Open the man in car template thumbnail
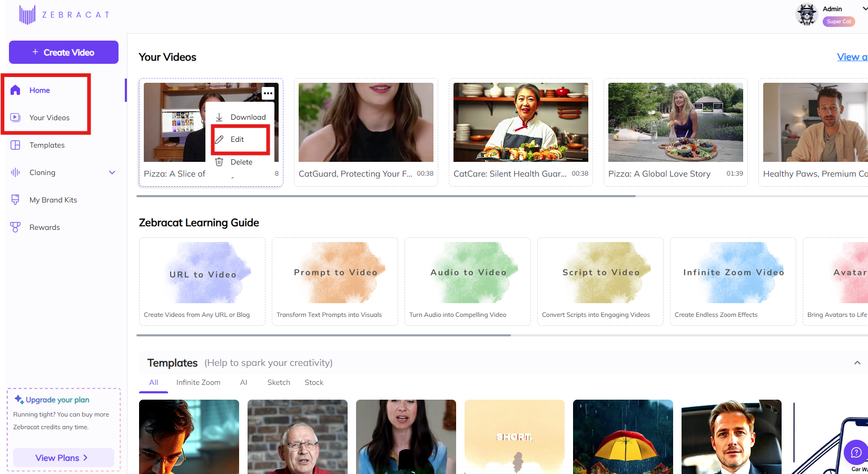 click(x=732, y=437)
